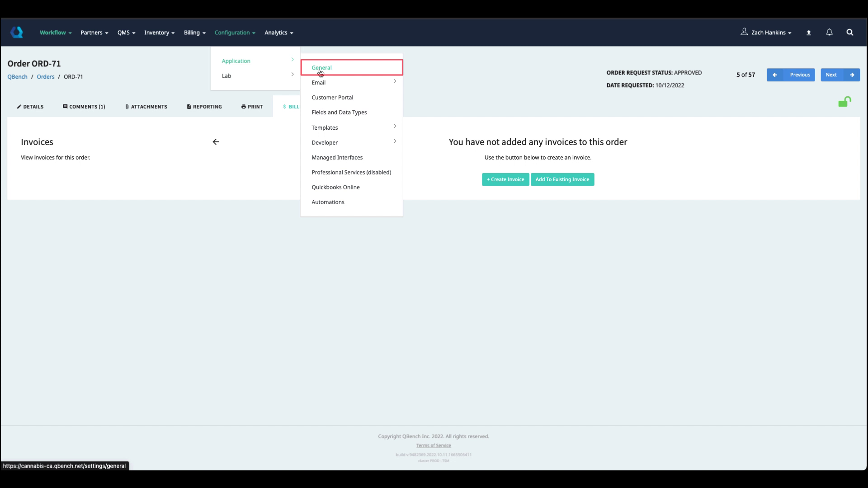Click the upload arrow icon in navbar
The image size is (868, 488).
[809, 33]
